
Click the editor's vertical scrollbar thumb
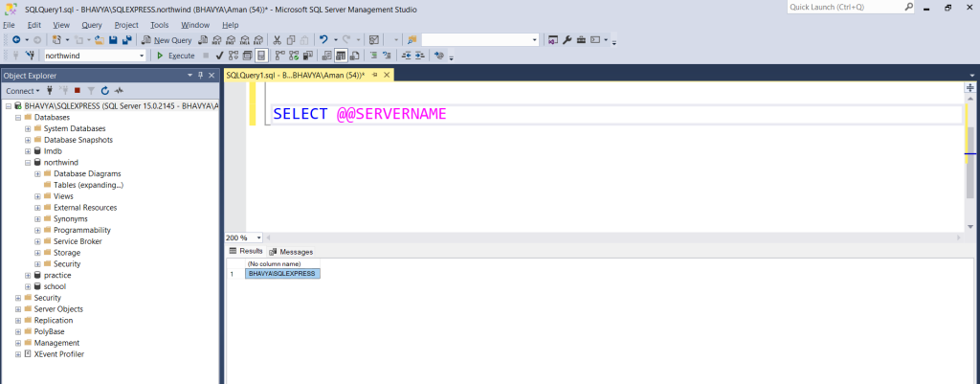click(x=970, y=161)
